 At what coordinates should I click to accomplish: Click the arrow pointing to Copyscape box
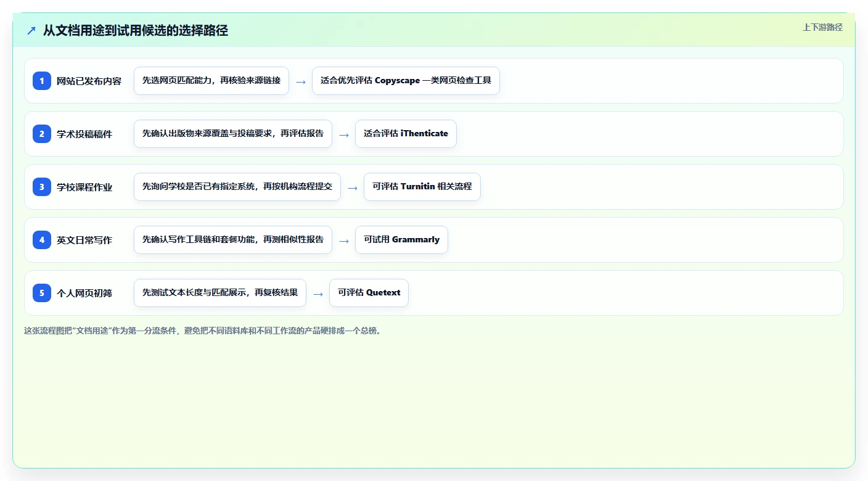coord(301,81)
